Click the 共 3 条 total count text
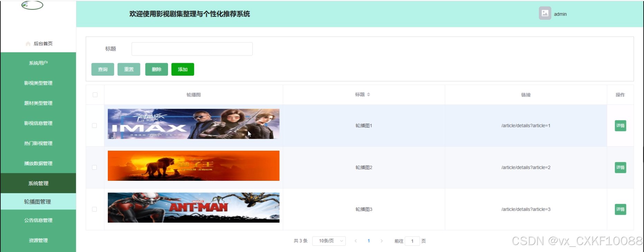 [x=301, y=241]
